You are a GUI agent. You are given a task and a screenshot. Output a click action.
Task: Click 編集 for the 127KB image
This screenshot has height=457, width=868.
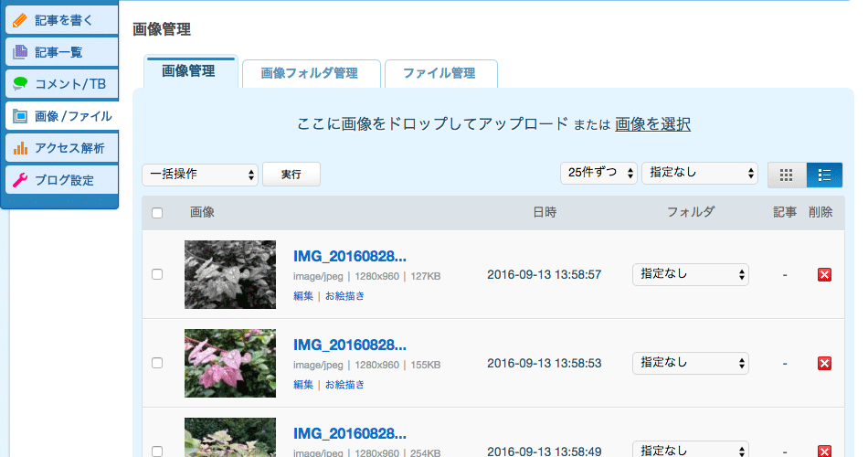tap(303, 296)
